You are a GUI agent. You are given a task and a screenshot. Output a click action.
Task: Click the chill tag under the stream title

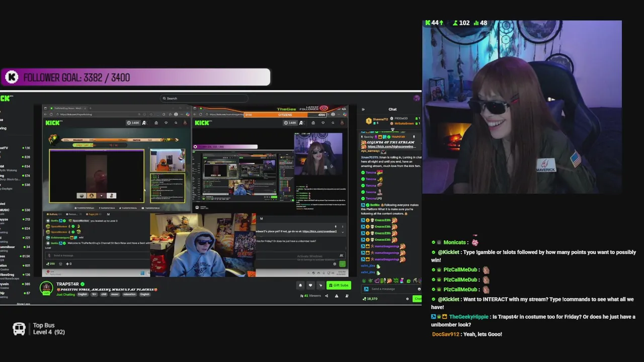[x=104, y=294]
